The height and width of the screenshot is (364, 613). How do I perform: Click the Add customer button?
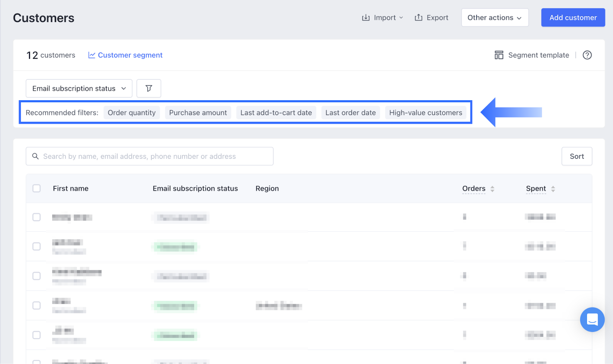point(573,18)
